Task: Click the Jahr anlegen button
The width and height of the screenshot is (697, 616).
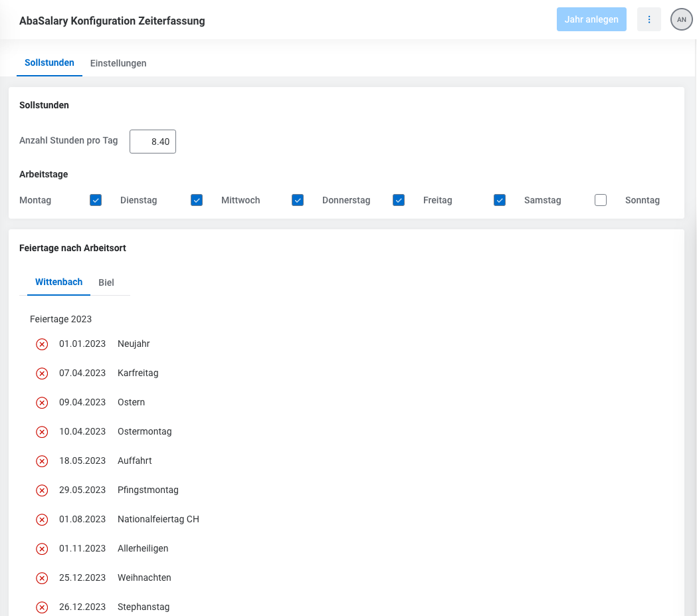Action: [x=591, y=20]
